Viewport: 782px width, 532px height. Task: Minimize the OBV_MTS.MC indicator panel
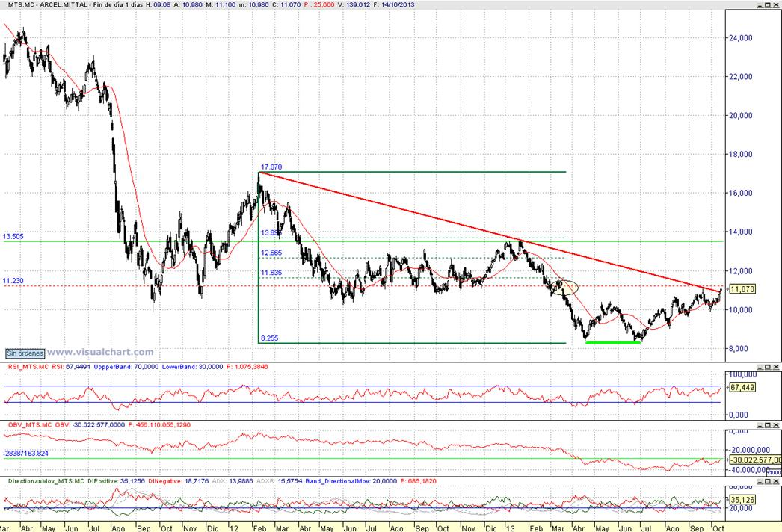760,425
